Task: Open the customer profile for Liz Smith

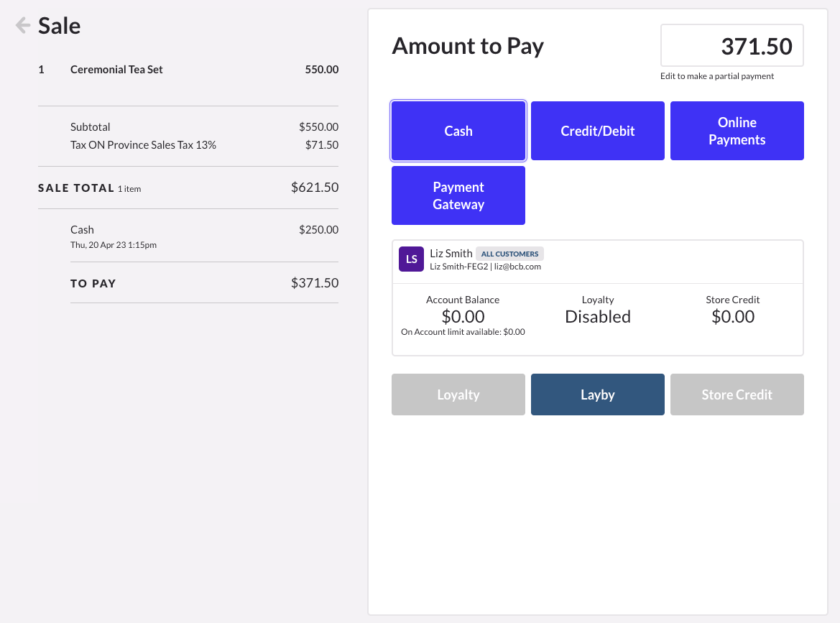Action: (451, 253)
